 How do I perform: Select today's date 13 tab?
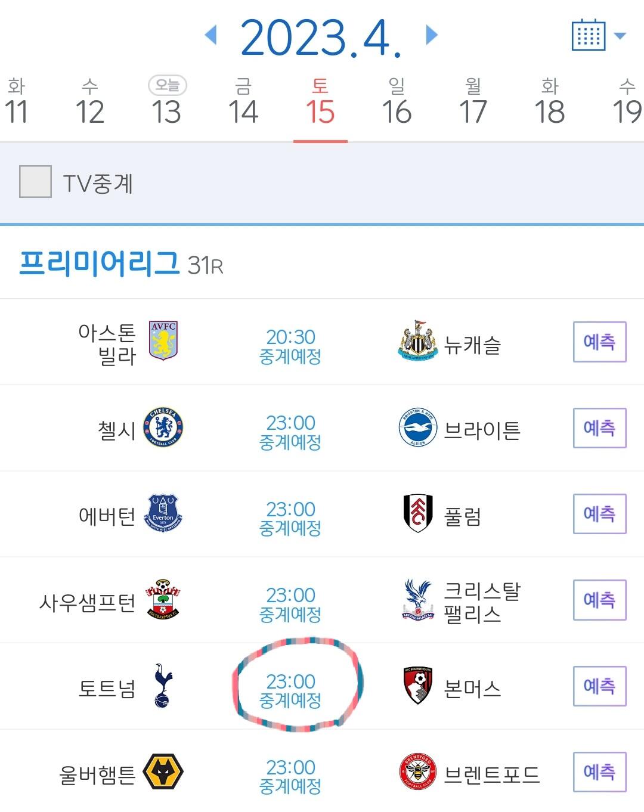click(166, 103)
